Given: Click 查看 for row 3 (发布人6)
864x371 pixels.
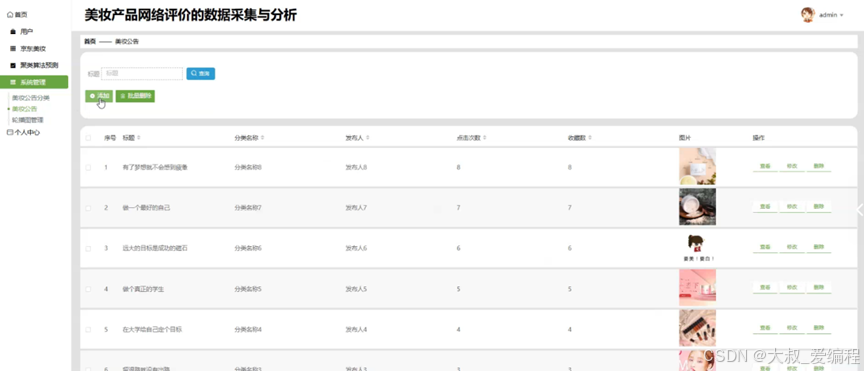Looking at the screenshot, I should click(x=765, y=248).
